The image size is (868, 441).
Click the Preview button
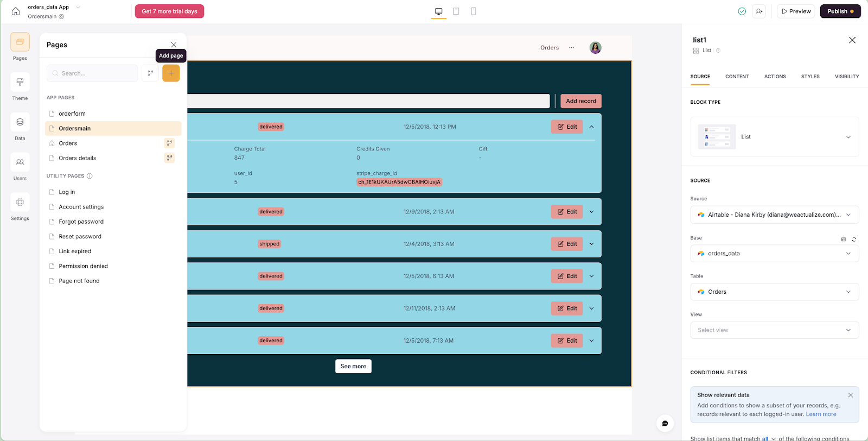click(796, 11)
